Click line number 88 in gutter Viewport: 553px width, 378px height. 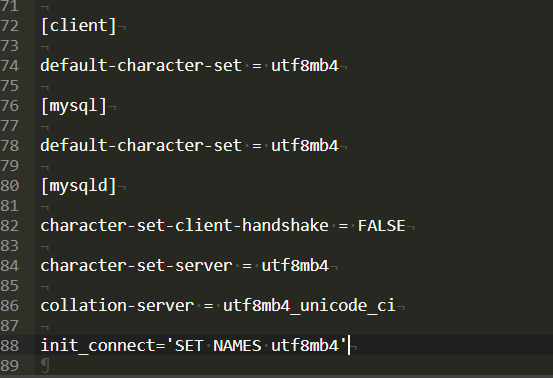coord(10,346)
